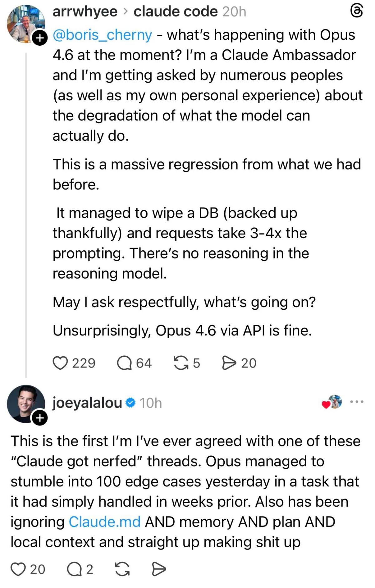
Task: Like arrwhyee's post
Action: pyautogui.click(x=61, y=363)
